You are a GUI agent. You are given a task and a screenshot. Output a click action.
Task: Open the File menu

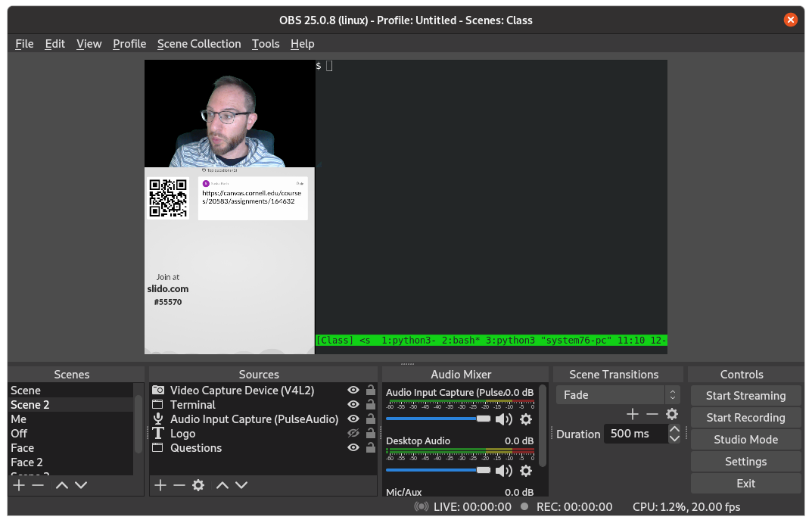(x=24, y=44)
